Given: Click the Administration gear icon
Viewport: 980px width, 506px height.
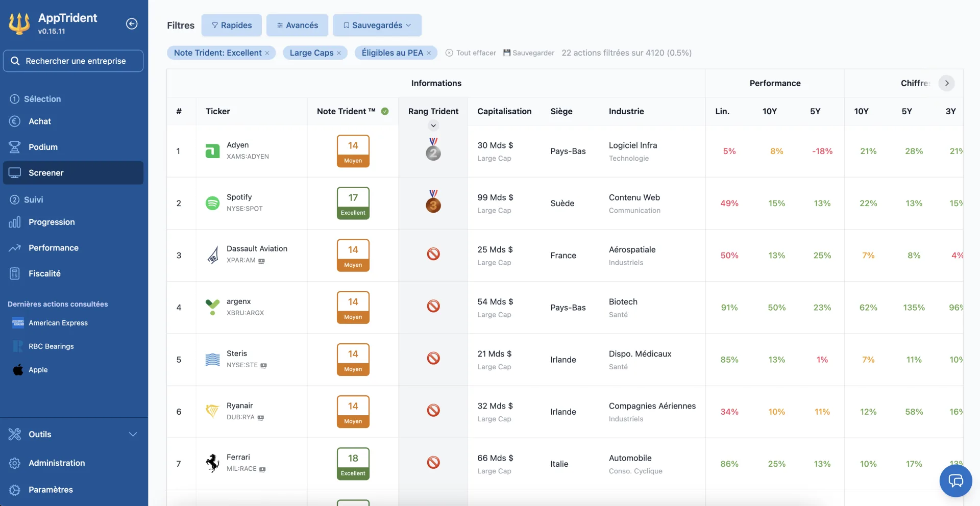Looking at the screenshot, I should click(15, 463).
